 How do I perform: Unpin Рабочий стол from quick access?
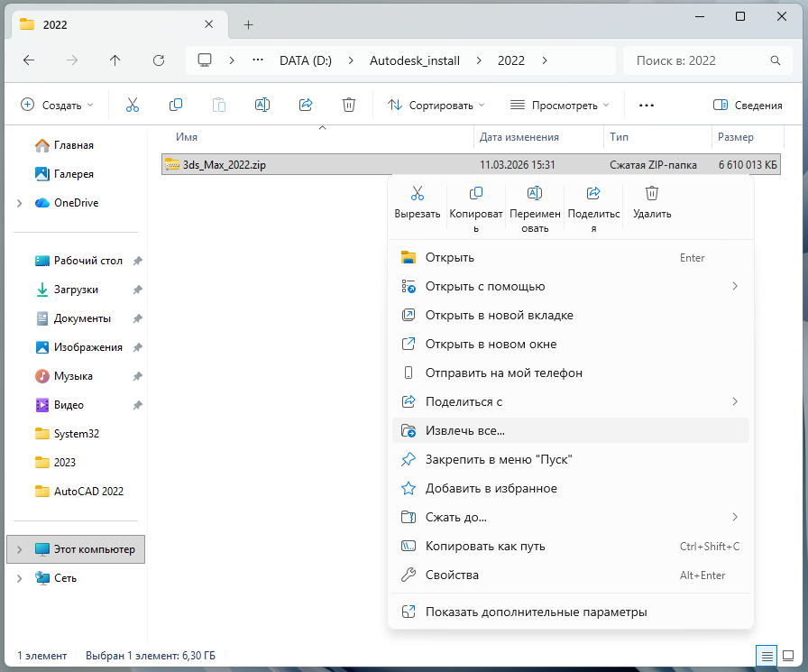click(138, 261)
